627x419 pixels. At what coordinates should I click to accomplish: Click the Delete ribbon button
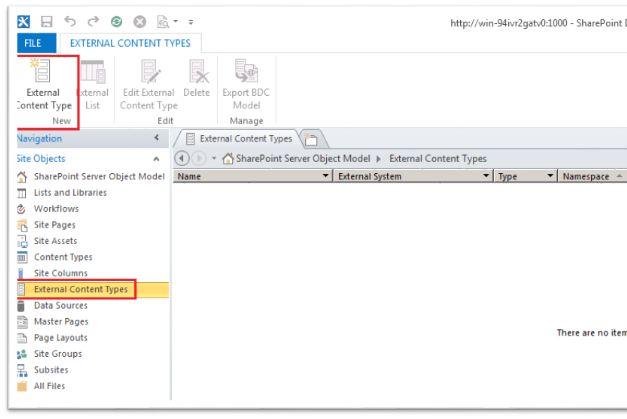(197, 79)
